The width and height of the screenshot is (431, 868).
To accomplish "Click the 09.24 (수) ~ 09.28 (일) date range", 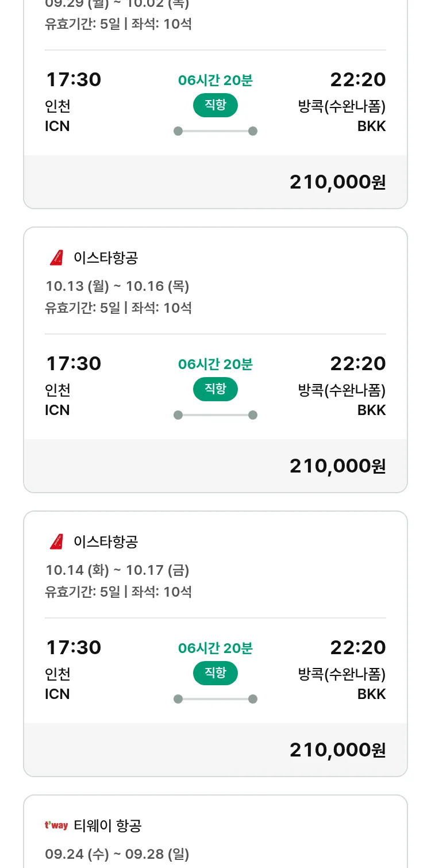I will click(117, 854).
